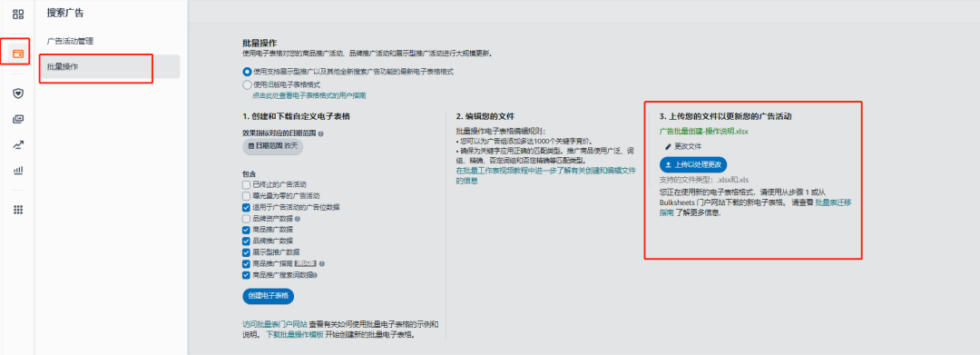The height and width of the screenshot is (355, 980).
Task: Open the dashboard four-squares sidebar icon
Action: pyautogui.click(x=18, y=14)
